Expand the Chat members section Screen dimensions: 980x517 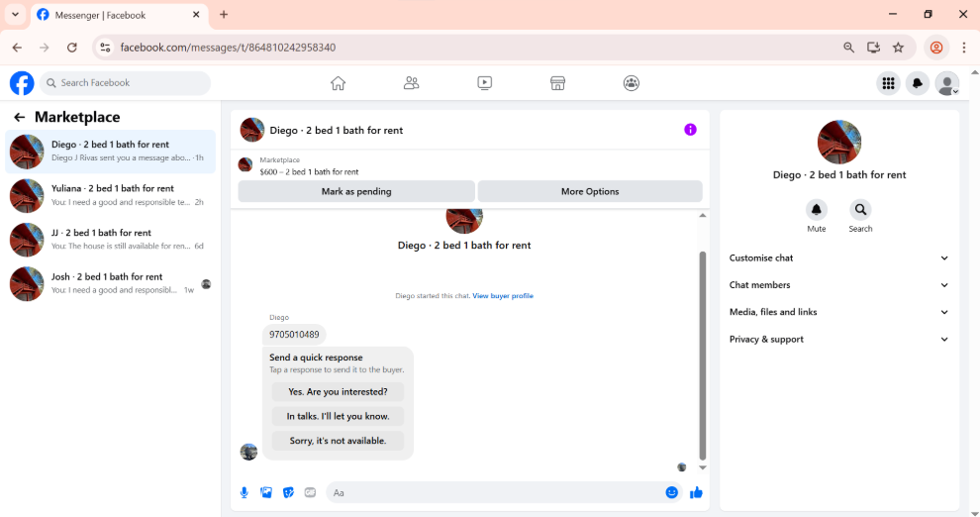(x=838, y=285)
